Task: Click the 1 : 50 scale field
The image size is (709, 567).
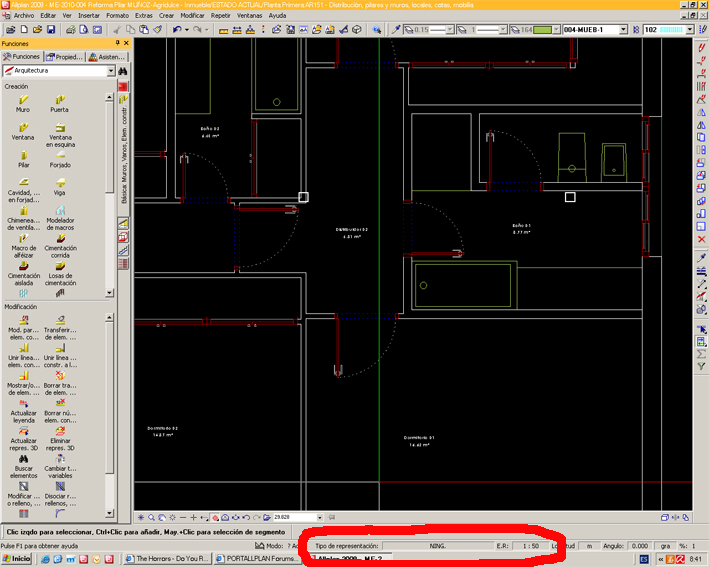Action: (530, 546)
